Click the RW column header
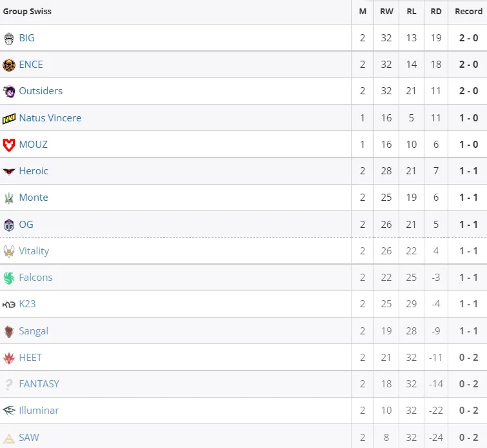This screenshot has height=448, width=487. coord(386,12)
